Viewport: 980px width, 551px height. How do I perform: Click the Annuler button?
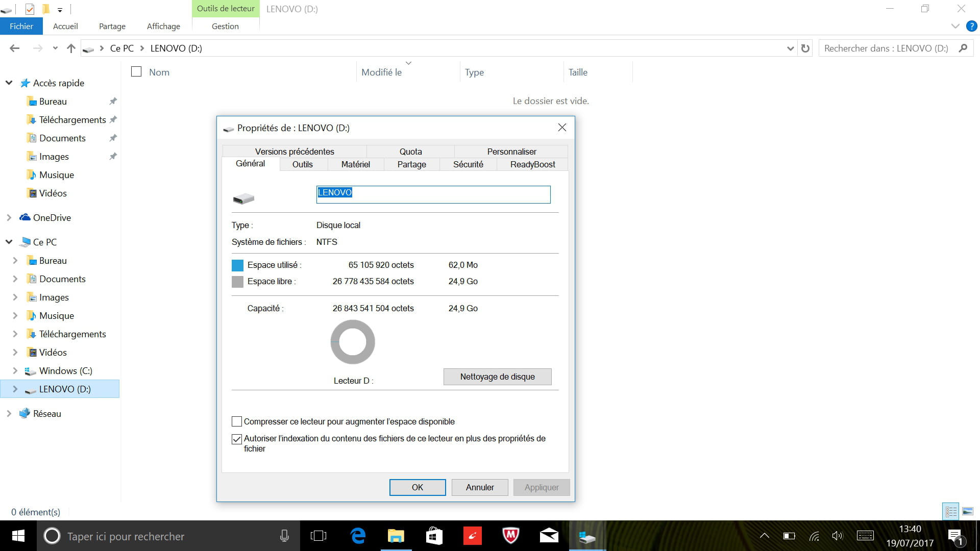click(480, 487)
